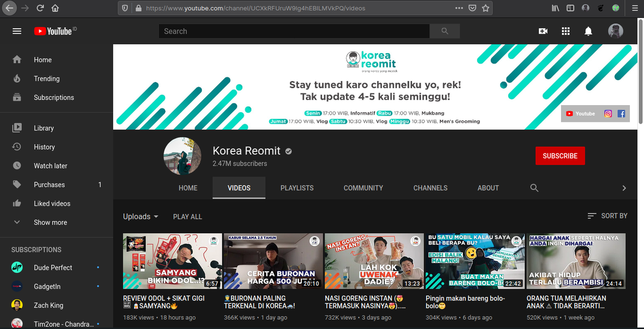Viewport: 644px width, 329px height.
Task: Switch to the HOME channel tab
Action: click(188, 188)
